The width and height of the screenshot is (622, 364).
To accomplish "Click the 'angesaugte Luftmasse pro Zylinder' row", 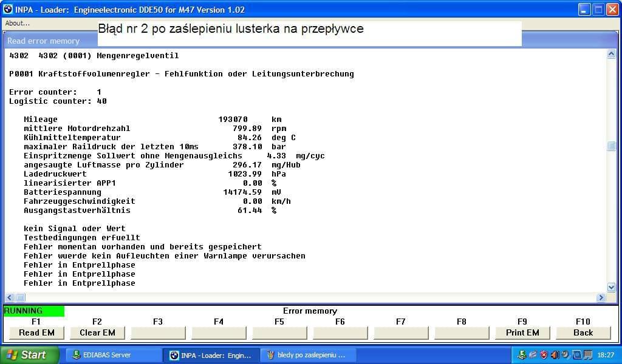I will point(162,165).
